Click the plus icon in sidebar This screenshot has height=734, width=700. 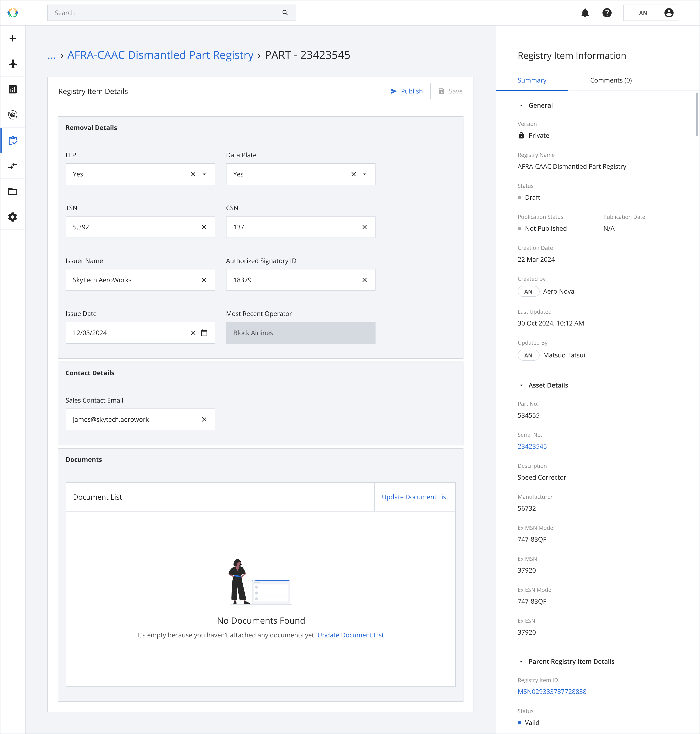click(13, 39)
